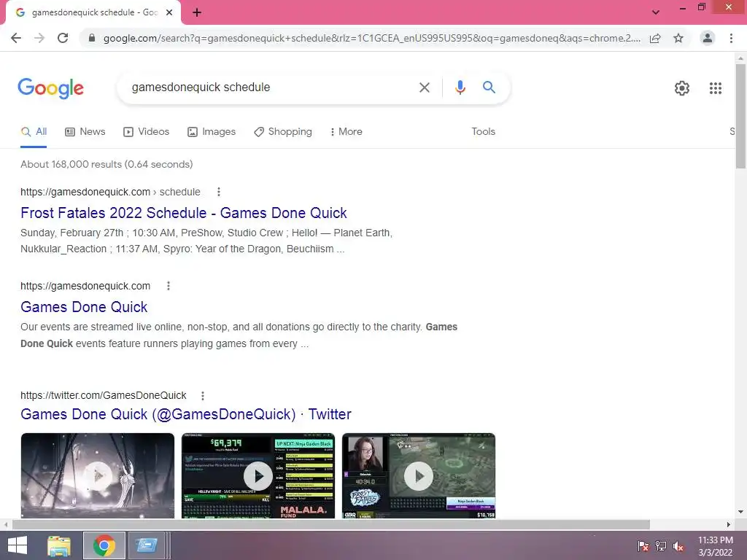Play the Malala Fund tweet video
Viewport: 747px width, 560px height.
258,475
